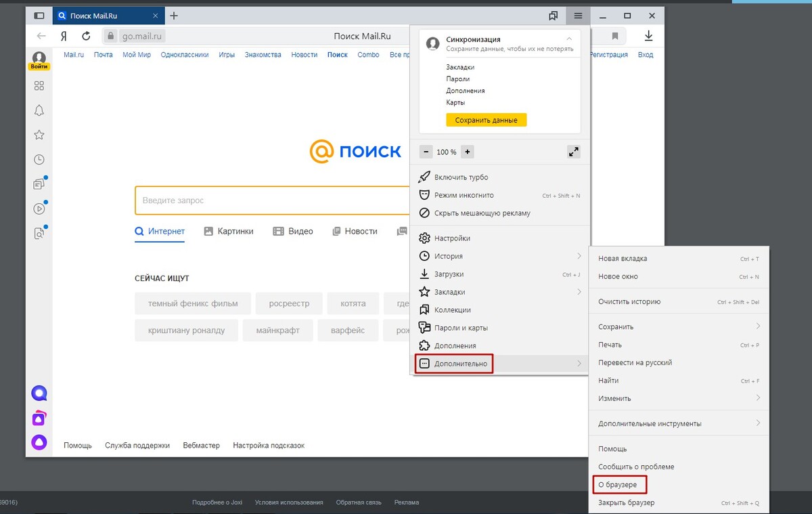The width and height of the screenshot is (812, 514).
Task: Expand Дополнительные инструменты submenu
Action: (x=758, y=423)
